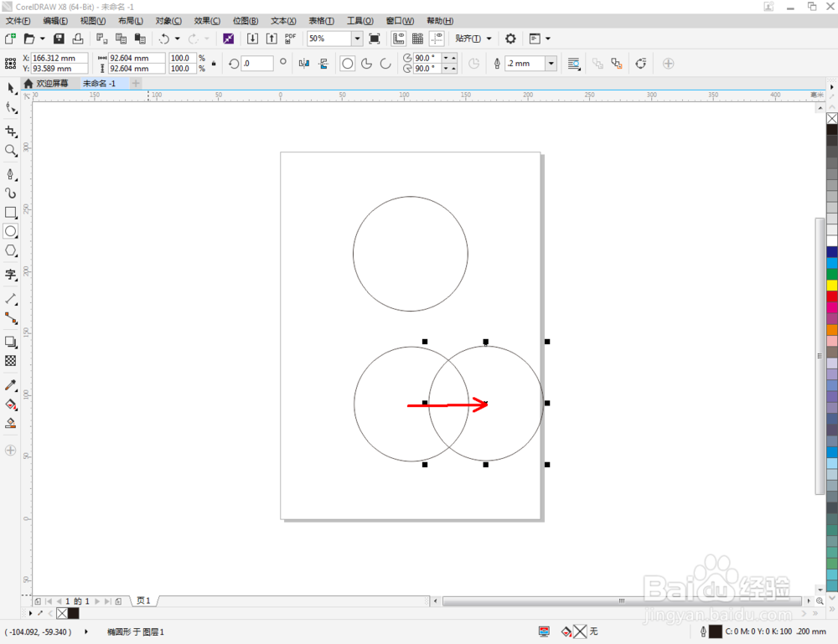The height and width of the screenshot is (644, 838).
Task: Click the no-color swatch at palette top
Action: click(x=831, y=119)
